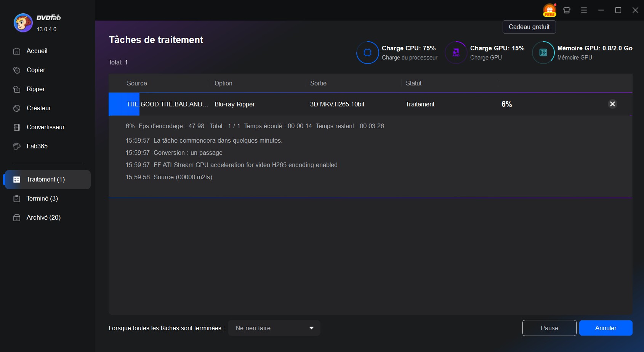Click the CPU load gauge icon
This screenshot has width=644, height=352.
tap(367, 53)
